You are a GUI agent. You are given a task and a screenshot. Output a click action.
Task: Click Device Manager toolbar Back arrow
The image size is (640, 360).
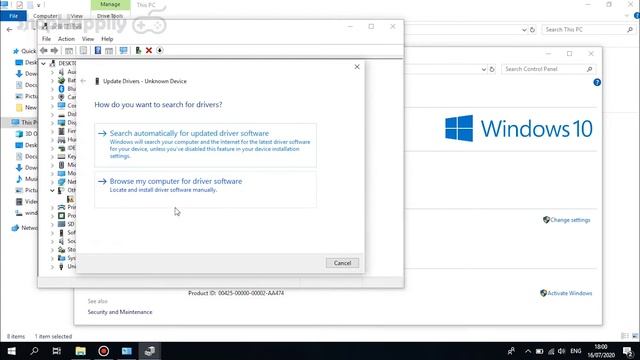point(44,50)
